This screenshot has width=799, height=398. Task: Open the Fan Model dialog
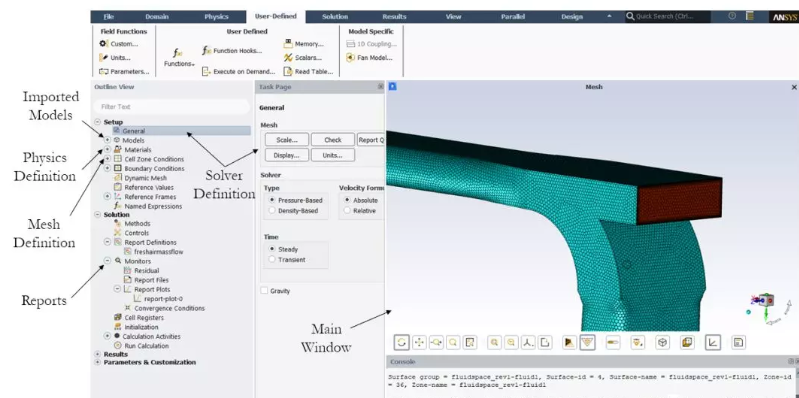pos(369,58)
